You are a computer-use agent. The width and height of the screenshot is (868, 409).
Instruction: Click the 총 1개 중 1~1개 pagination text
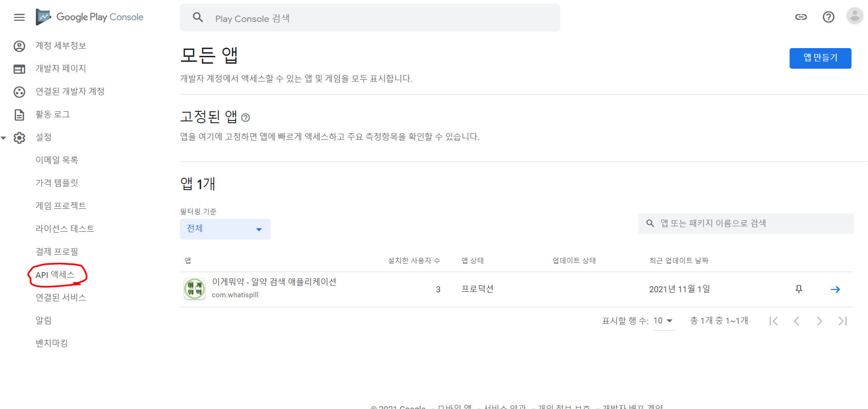coord(719,321)
